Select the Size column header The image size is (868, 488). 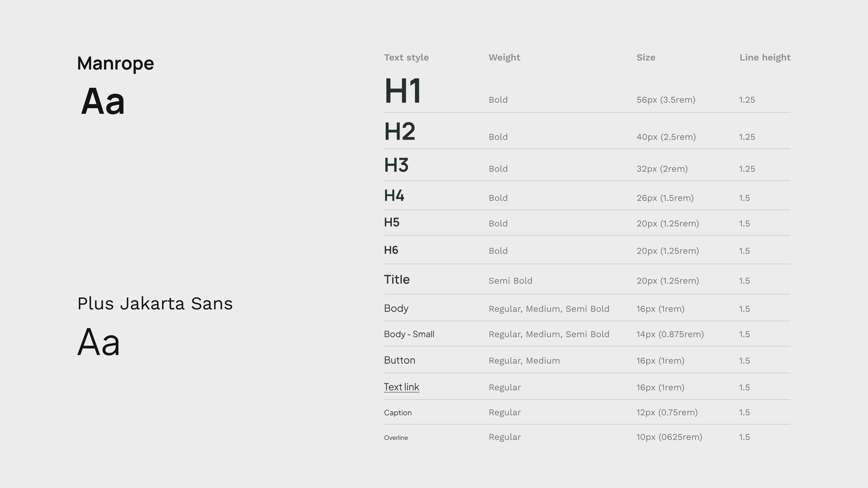[646, 58]
